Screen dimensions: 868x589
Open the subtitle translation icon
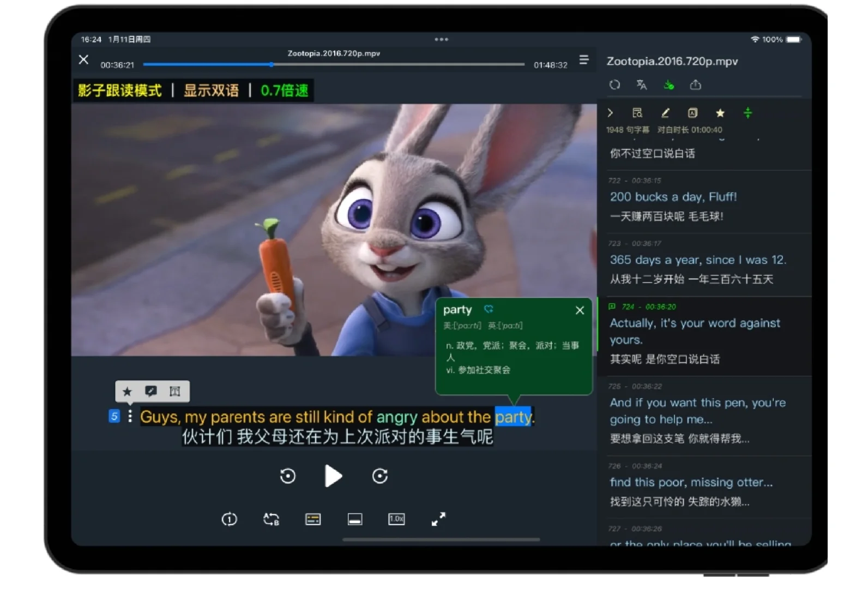coord(642,85)
